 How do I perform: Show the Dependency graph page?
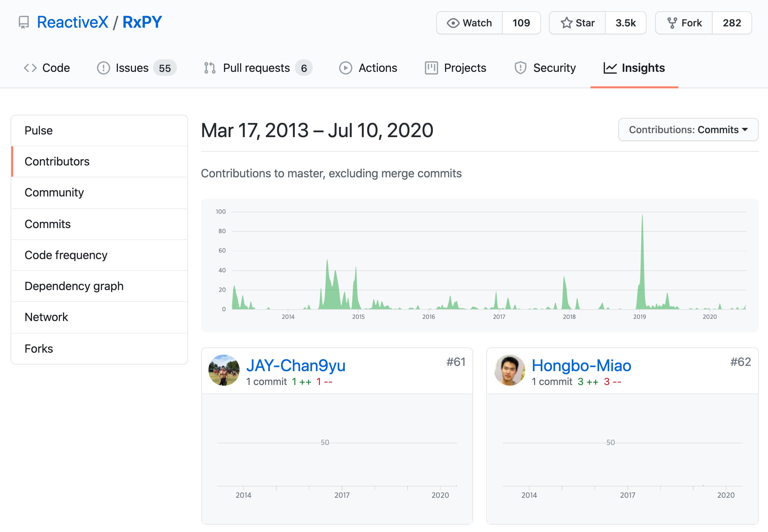point(99,286)
